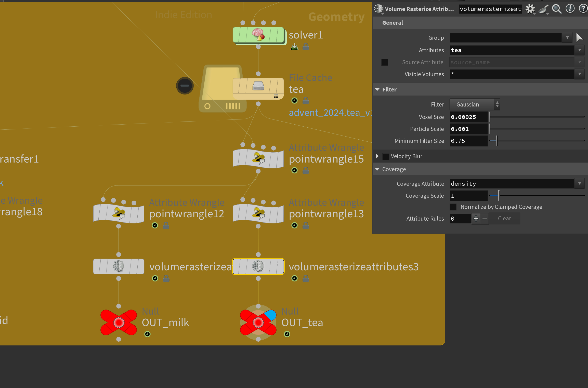Open the Filter type Gaussian dropdown
This screenshot has width=588, height=388.
[475, 104]
